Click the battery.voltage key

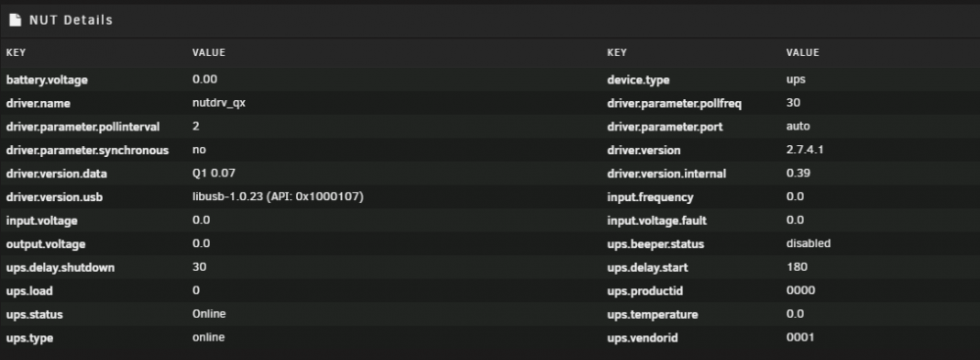(47, 80)
